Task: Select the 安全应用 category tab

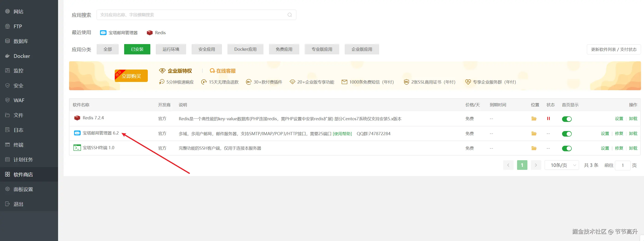Action: click(x=207, y=49)
